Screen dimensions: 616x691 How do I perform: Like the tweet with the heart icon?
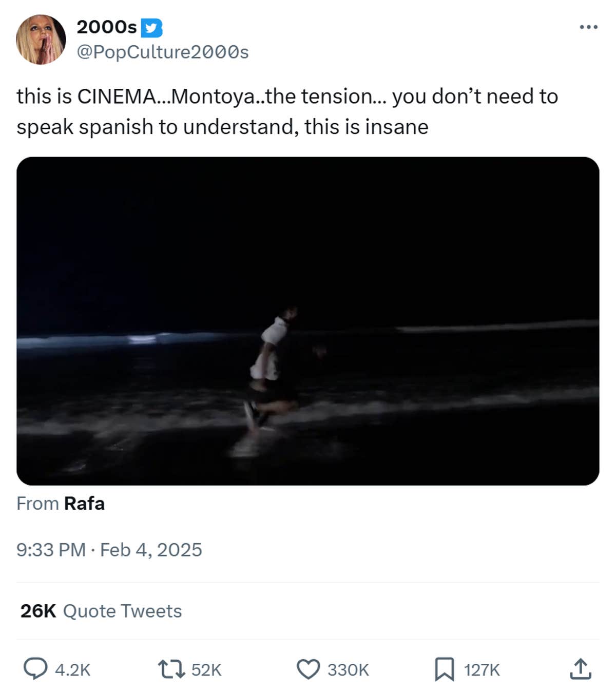click(x=308, y=669)
